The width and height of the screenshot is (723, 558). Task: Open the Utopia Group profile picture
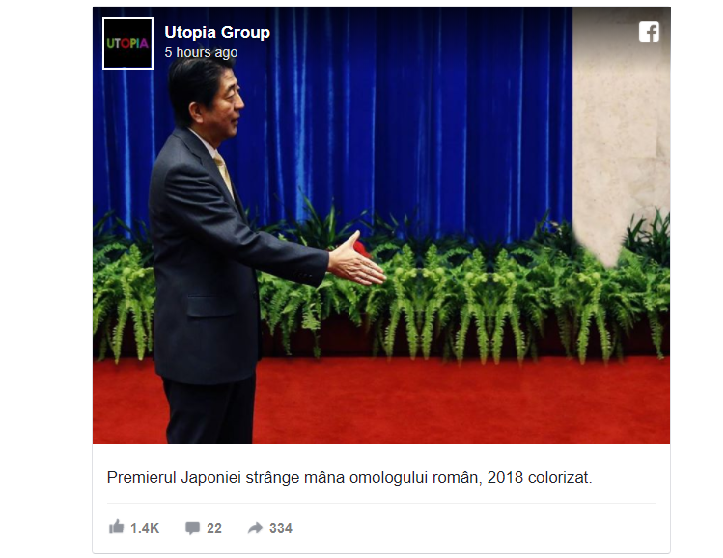click(x=128, y=43)
